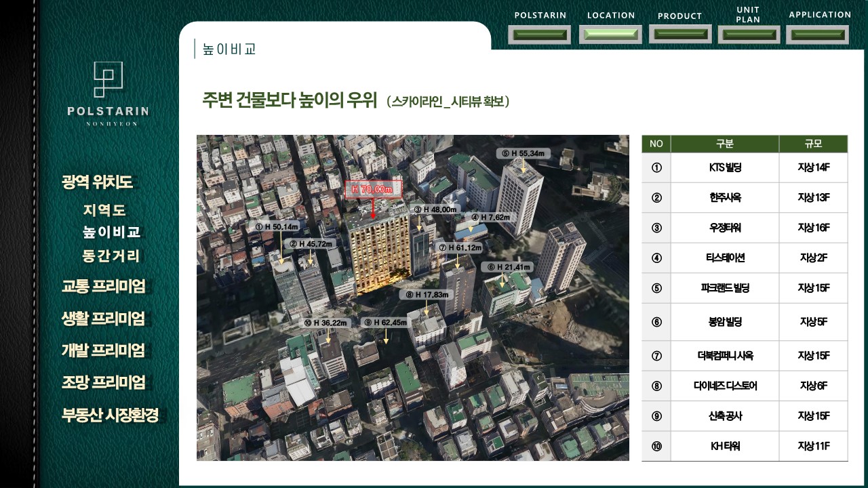Select the LOCATION top menu button
The width and height of the screenshot is (868, 488).
[610, 35]
